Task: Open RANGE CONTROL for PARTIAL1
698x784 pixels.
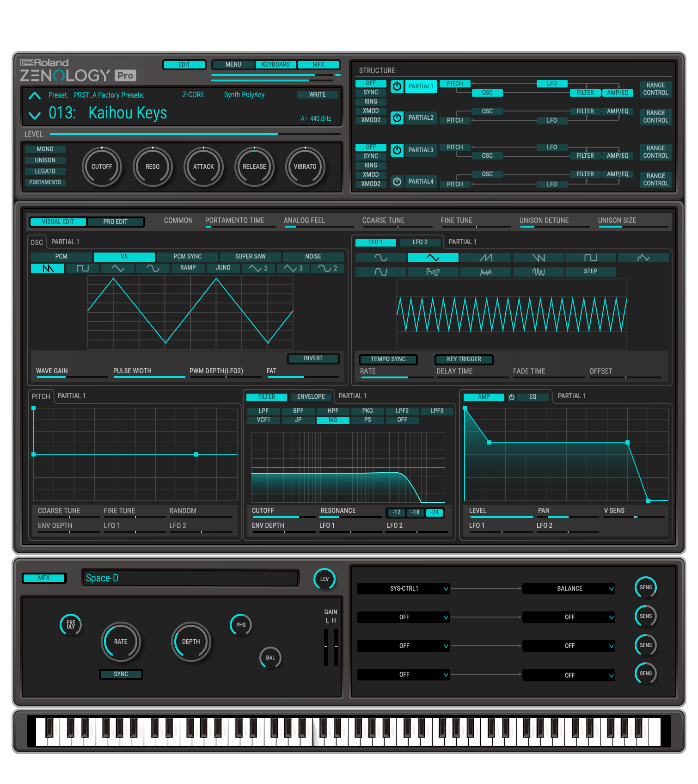Action: pyautogui.click(x=655, y=89)
